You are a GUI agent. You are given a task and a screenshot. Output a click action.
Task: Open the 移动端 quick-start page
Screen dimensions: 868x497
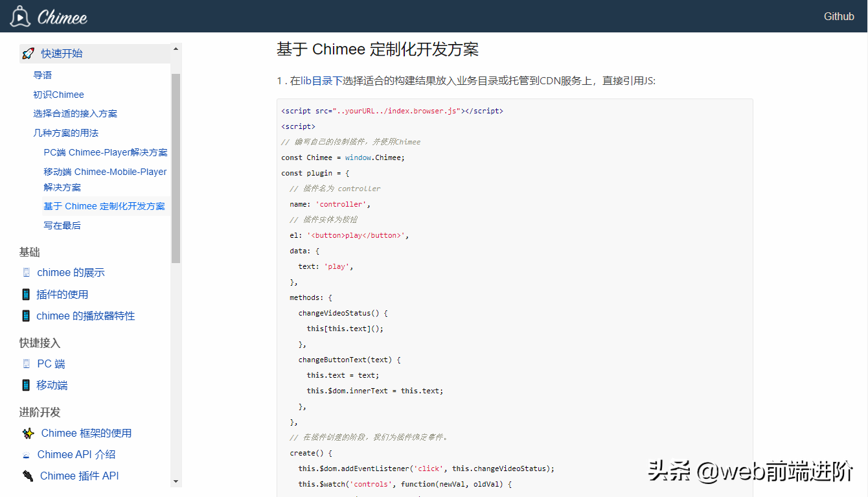tap(52, 385)
